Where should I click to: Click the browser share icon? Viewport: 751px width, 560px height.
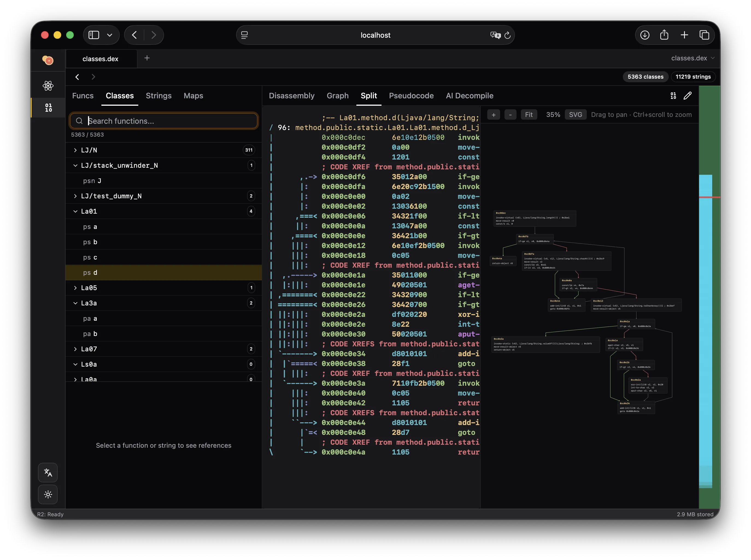tap(664, 35)
